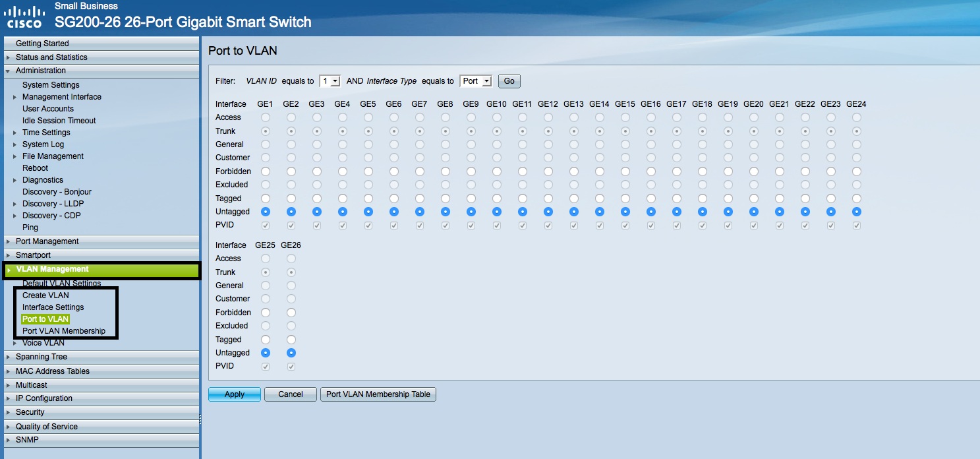Expand the Port Management section
This screenshot has width=980, height=459.
coord(47,241)
